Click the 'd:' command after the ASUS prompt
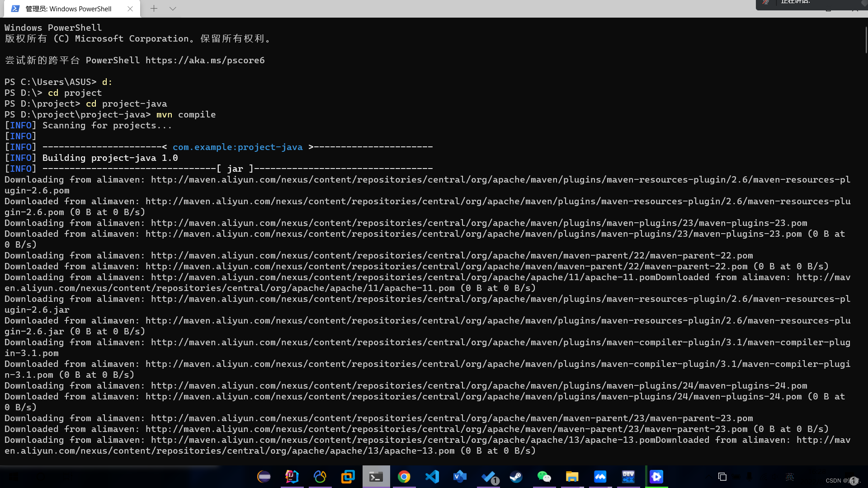Screen dimensions: 868x488 click(x=107, y=82)
